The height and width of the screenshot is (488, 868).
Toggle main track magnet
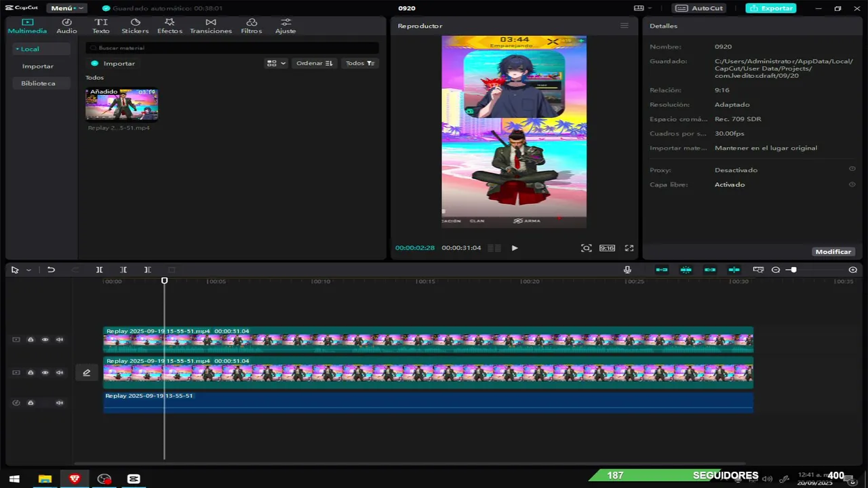point(662,270)
